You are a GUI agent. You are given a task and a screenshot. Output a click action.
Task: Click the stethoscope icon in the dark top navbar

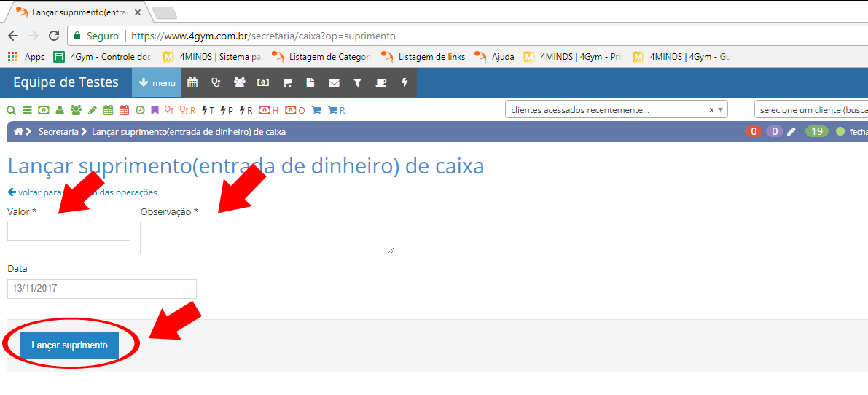click(216, 83)
